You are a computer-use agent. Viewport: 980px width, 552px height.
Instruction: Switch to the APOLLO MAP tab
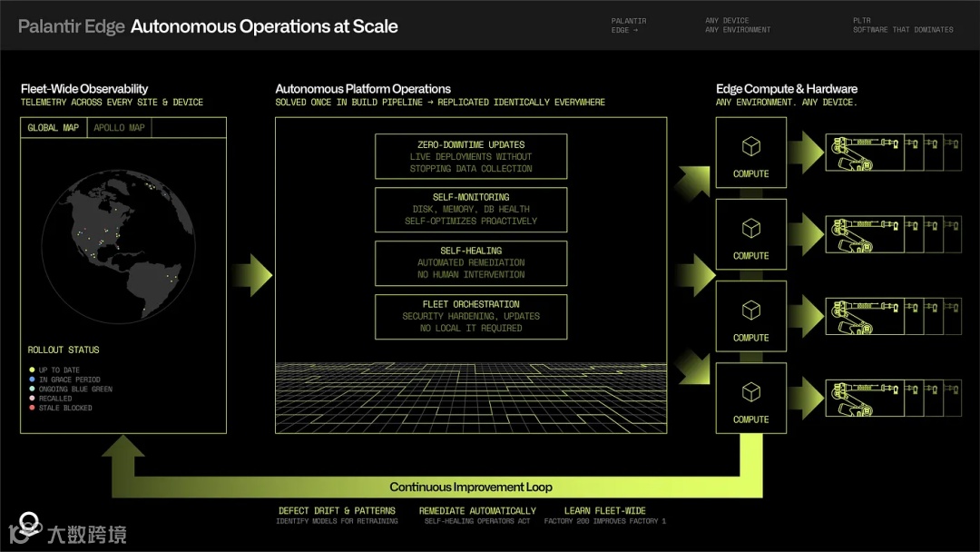point(120,127)
